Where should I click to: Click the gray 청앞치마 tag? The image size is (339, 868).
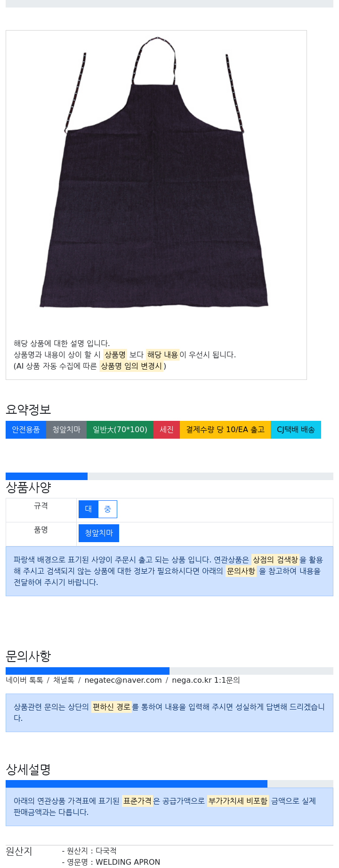pyautogui.click(x=66, y=430)
